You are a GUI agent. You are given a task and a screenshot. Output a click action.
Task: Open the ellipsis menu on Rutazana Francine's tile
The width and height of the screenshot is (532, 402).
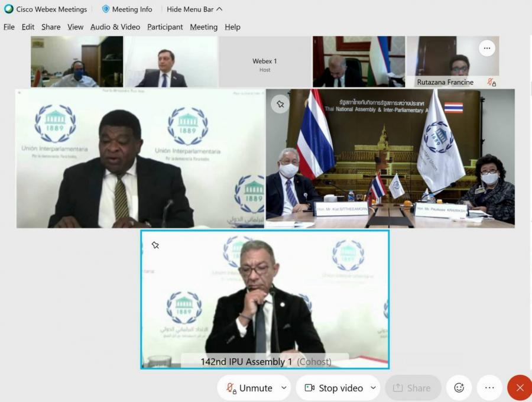(487, 48)
